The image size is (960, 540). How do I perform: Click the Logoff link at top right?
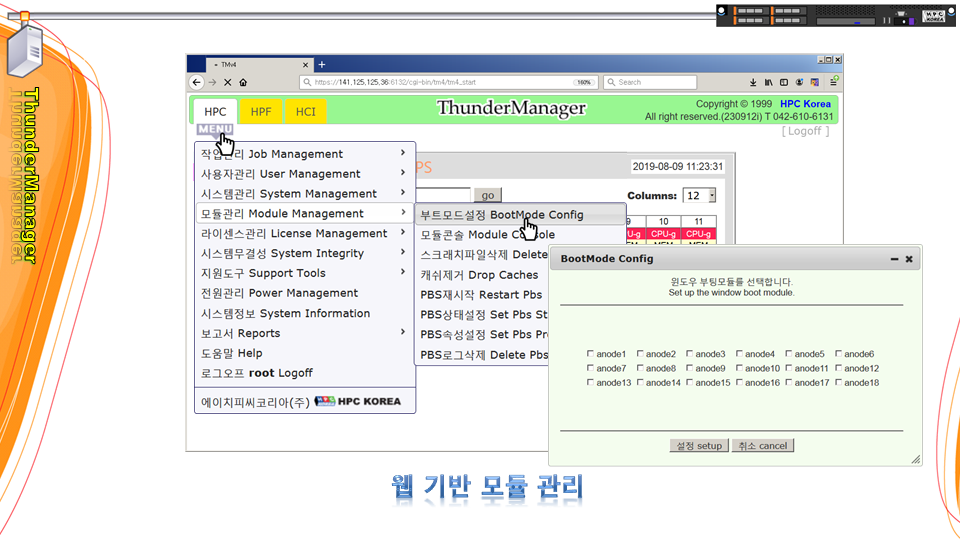pyautogui.click(x=805, y=131)
